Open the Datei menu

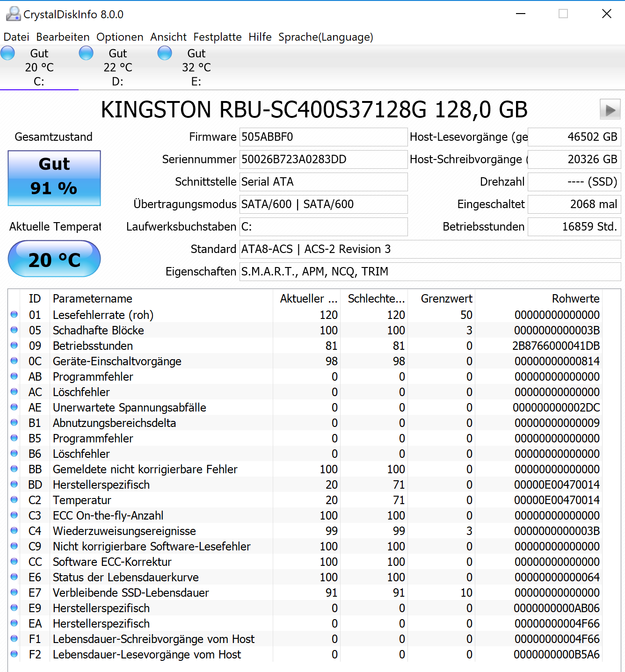coord(16,37)
